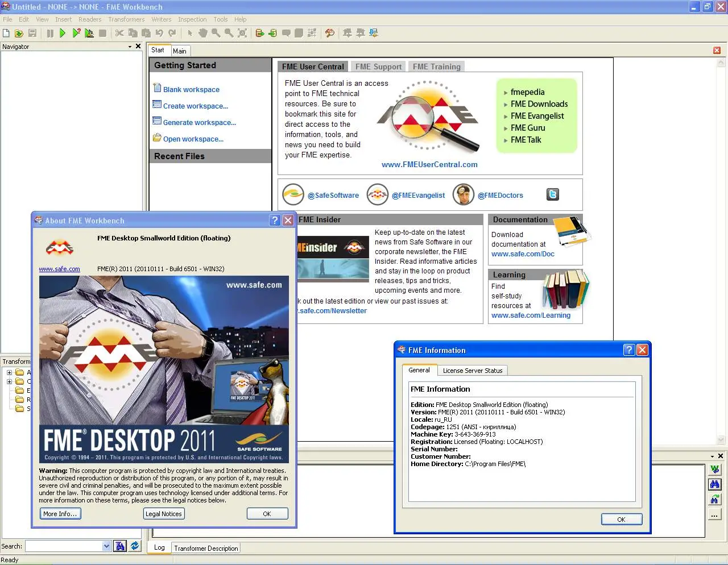Click the Generate workspace... link
The height and width of the screenshot is (565, 728).
pos(199,122)
